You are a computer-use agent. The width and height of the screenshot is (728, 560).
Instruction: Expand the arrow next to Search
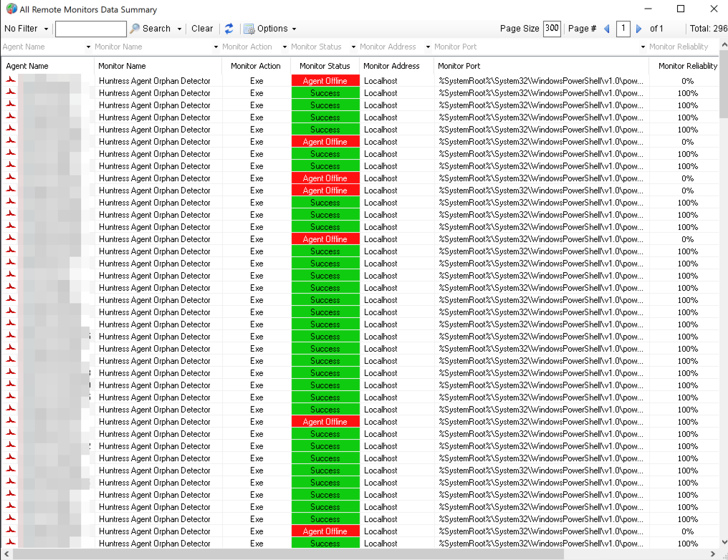[x=179, y=29]
